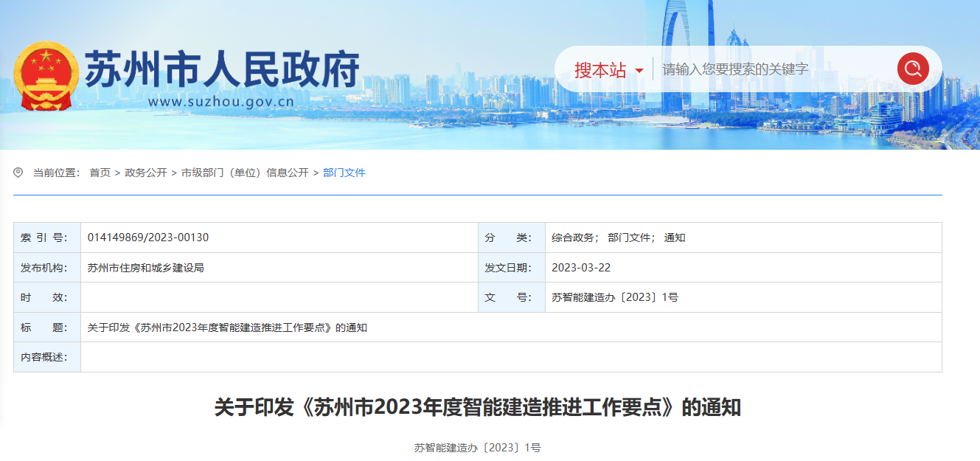Click the 文号 label cell
Screen dimensions: 980x461
[x=512, y=297]
